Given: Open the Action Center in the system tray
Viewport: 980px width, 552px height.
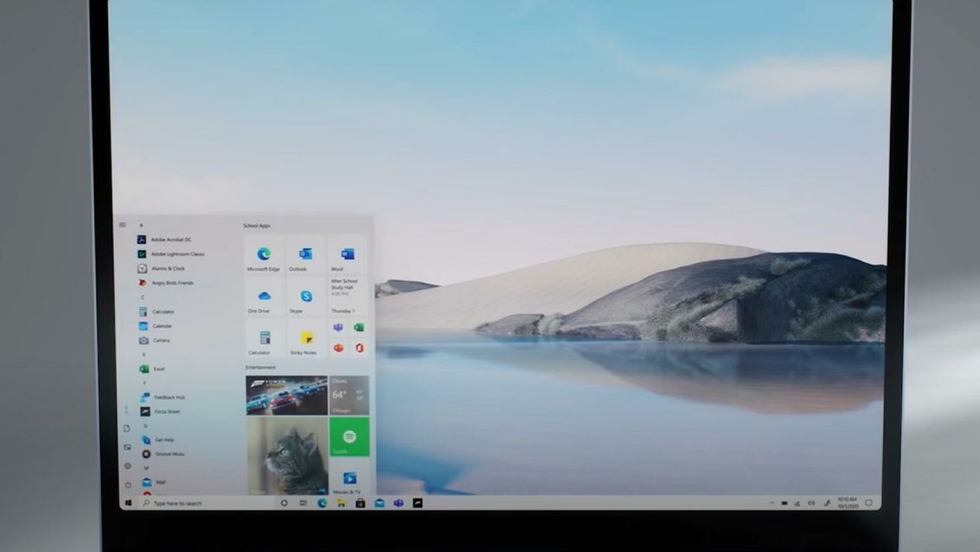Looking at the screenshot, I should point(868,503).
